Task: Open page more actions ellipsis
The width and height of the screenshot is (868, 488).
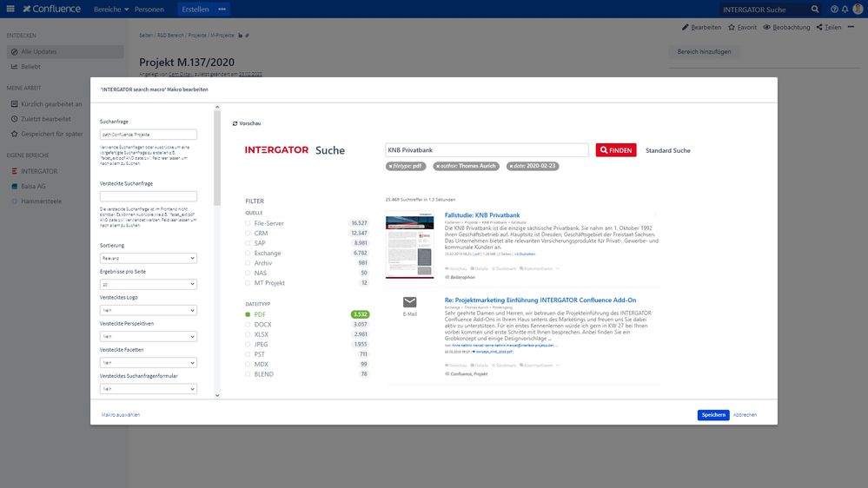Action: [x=851, y=27]
